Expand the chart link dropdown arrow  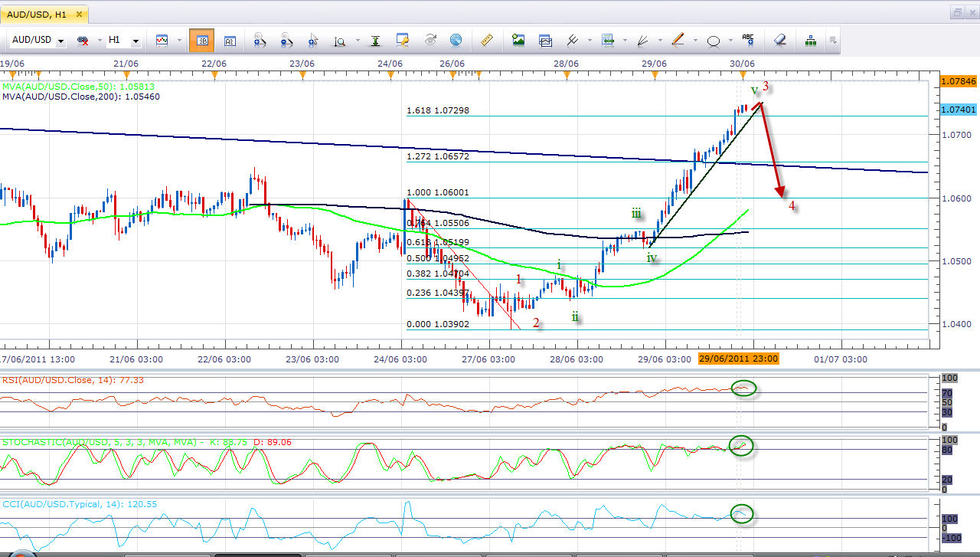pos(100,41)
